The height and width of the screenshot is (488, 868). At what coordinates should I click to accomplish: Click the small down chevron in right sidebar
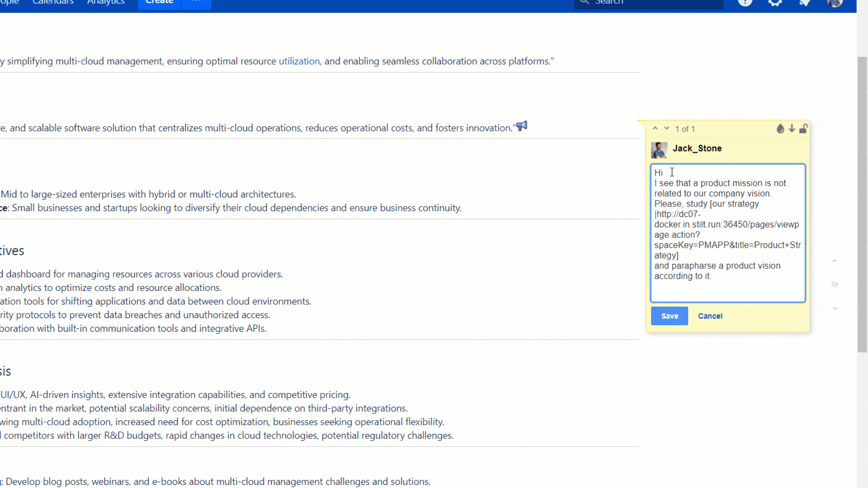point(835,308)
